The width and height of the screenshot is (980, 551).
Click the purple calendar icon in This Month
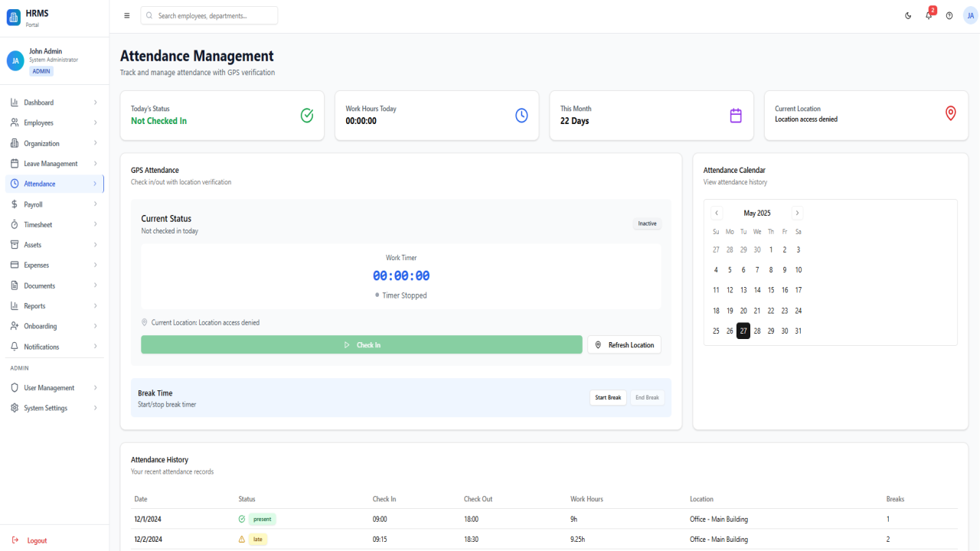736,116
